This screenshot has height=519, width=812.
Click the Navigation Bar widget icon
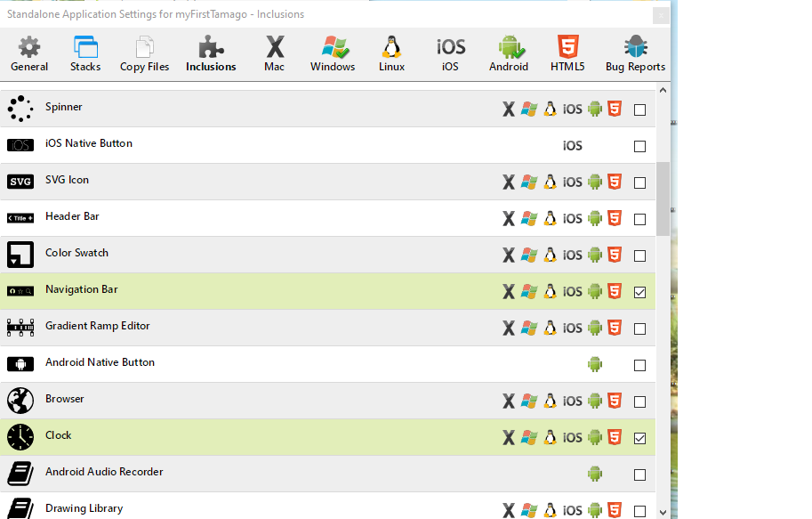pos(20,291)
